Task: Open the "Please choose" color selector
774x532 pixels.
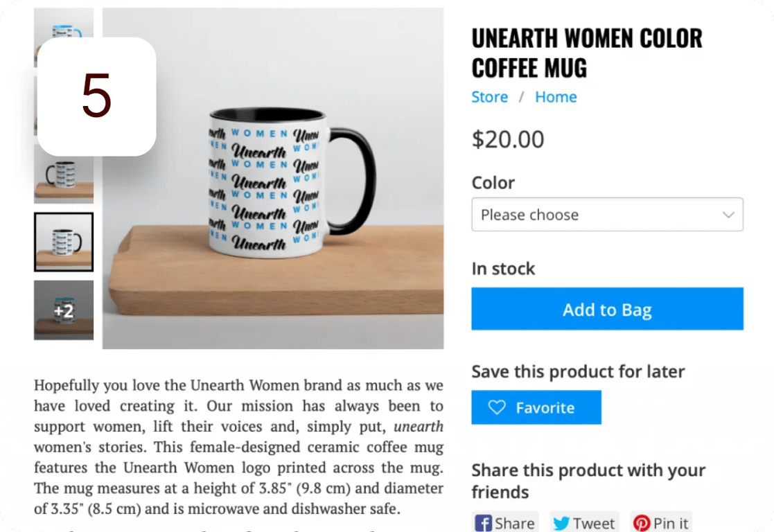Action: (x=606, y=215)
